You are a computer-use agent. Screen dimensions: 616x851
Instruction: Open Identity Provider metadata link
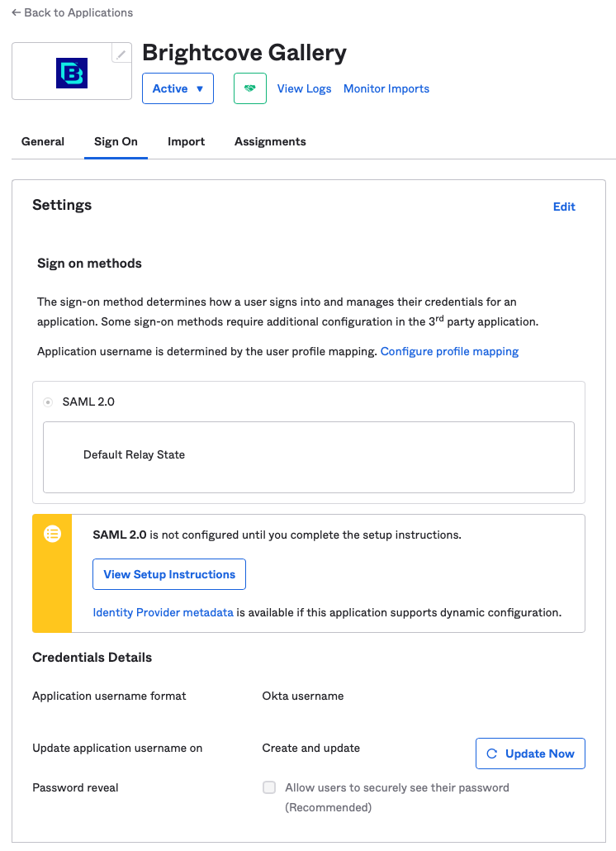[163, 613]
